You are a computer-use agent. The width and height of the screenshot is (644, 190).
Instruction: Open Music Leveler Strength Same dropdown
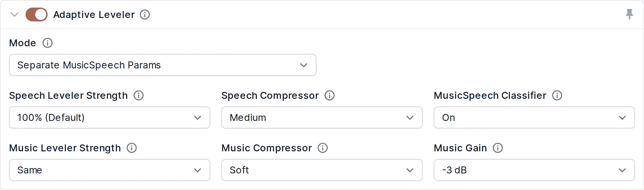point(109,170)
